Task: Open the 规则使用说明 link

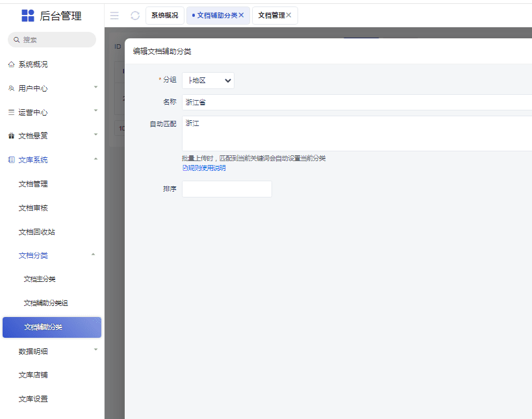Action: click(205, 168)
